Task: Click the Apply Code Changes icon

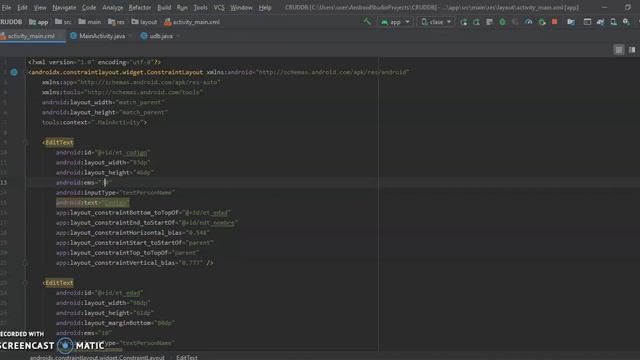Action: click(489, 22)
